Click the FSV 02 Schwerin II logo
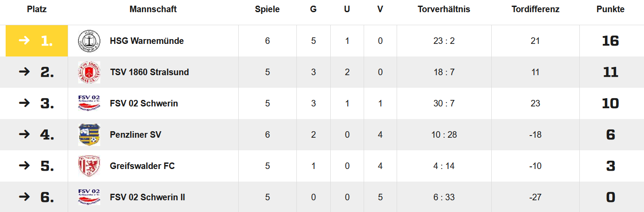Screen dimensions: 644x212 coord(89,197)
